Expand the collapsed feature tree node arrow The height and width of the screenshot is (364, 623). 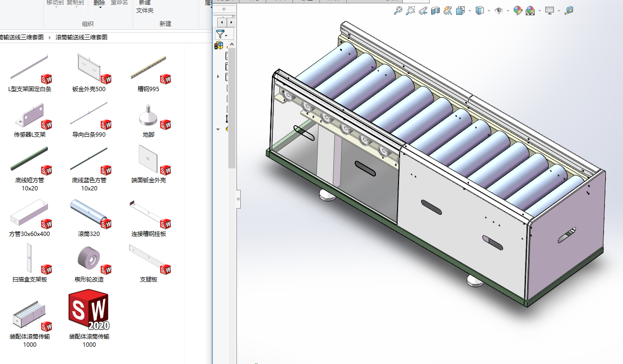pos(218,77)
